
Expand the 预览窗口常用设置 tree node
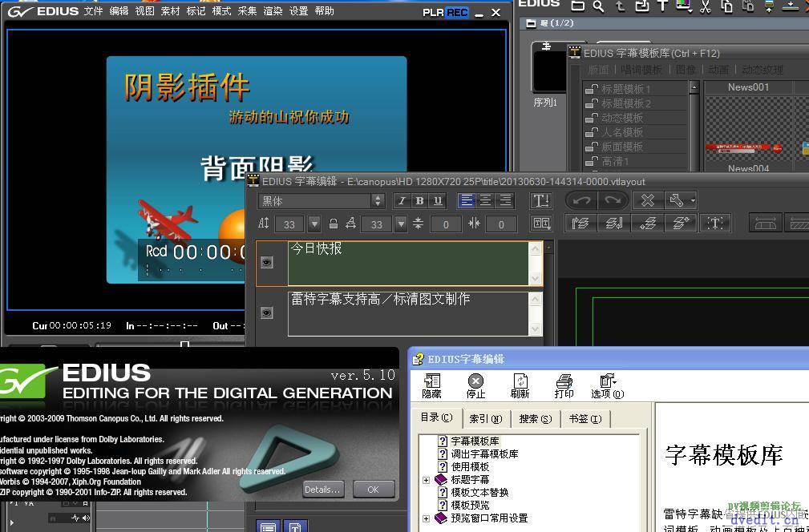(x=427, y=518)
